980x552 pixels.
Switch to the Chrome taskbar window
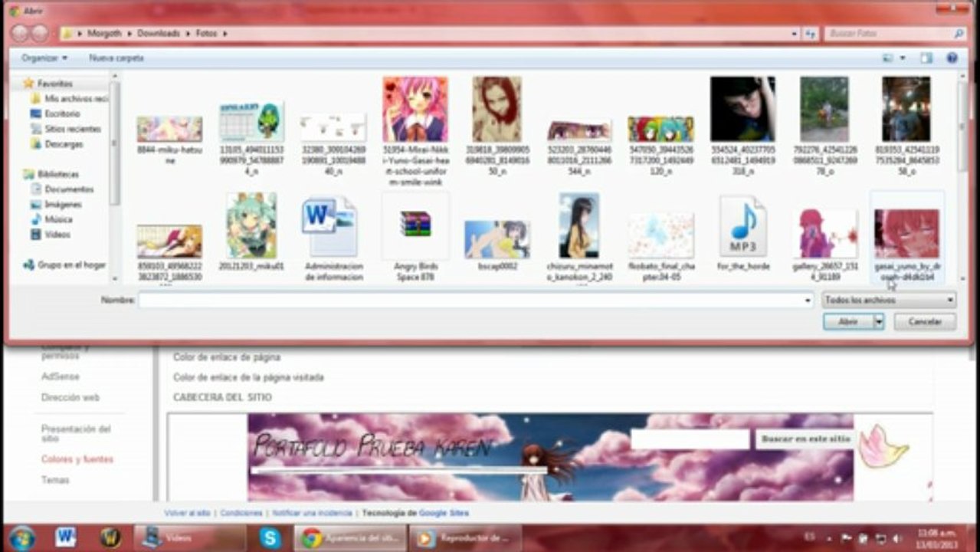click(x=349, y=538)
